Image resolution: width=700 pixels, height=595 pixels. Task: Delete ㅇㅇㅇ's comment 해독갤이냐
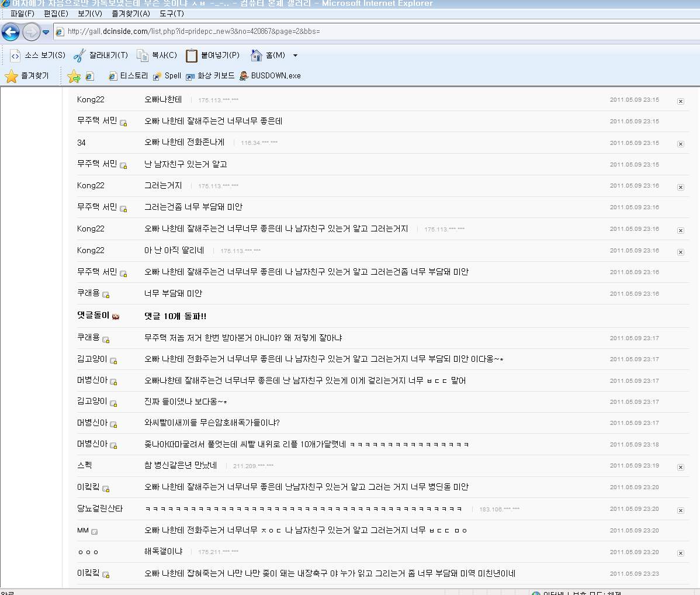(680, 553)
